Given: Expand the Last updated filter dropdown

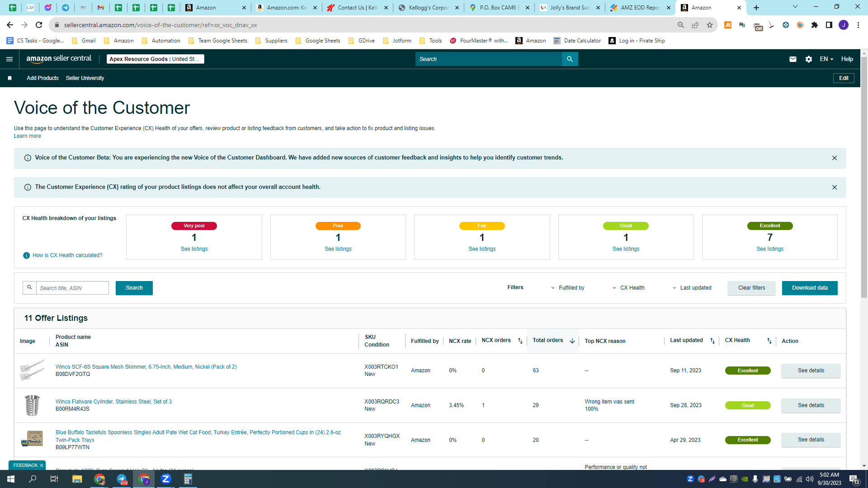Looking at the screenshot, I should (692, 288).
